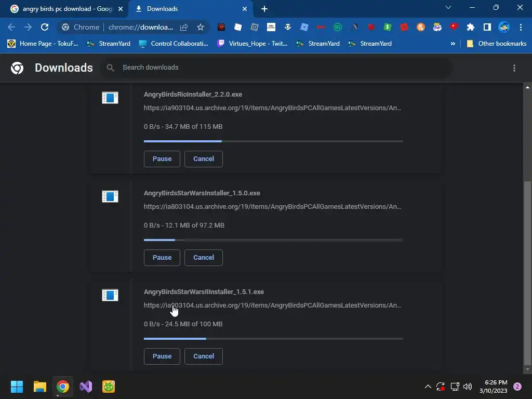Viewport: 532px width, 399px height.
Task: Open Home Page - TokuF bookmark
Action: click(x=43, y=44)
